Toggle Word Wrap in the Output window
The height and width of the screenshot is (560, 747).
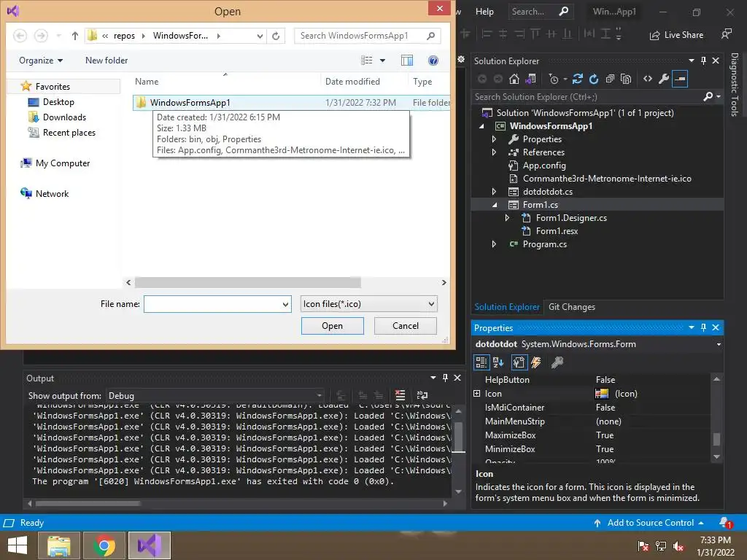(x=422, y=395)
